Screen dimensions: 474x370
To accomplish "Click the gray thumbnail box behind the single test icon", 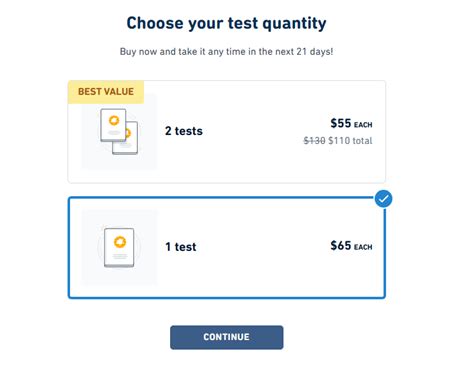I will 119,248.
